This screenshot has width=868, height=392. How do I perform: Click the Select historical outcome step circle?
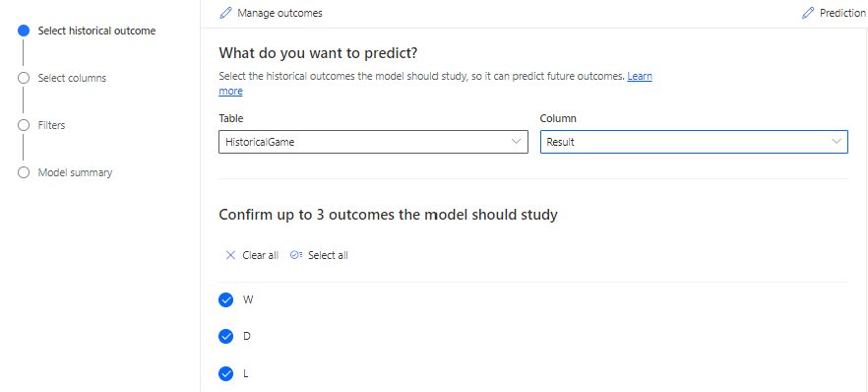[24, 31]
